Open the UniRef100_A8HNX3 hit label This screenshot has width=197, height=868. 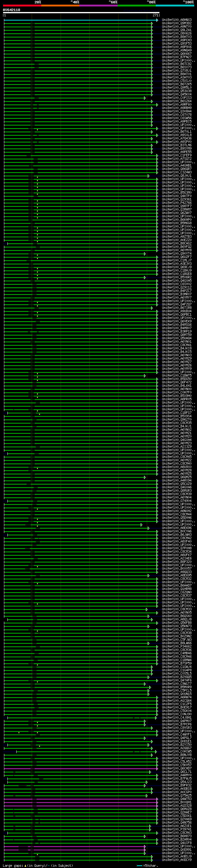177,20
